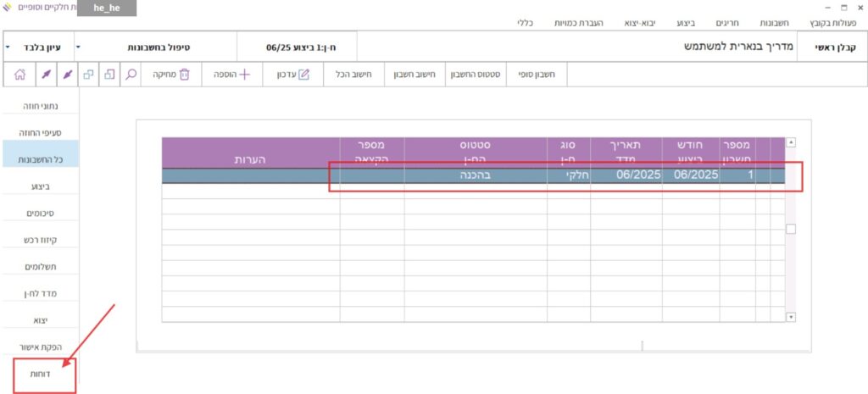Click the left overlapping-squares window icon
Viewport: 868px width, 394px height.
[x=88, y=75]
